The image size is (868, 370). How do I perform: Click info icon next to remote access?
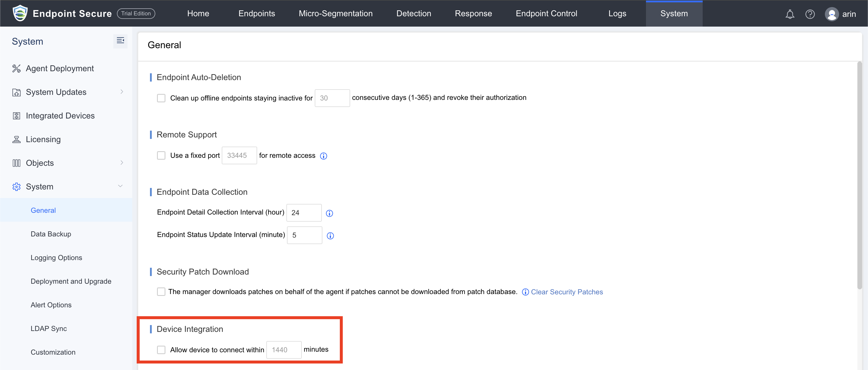(324, 156)
